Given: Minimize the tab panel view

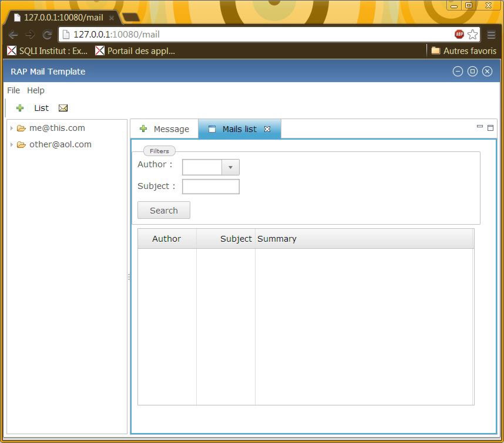Looking at the screenshot, I should pos(480,127).
